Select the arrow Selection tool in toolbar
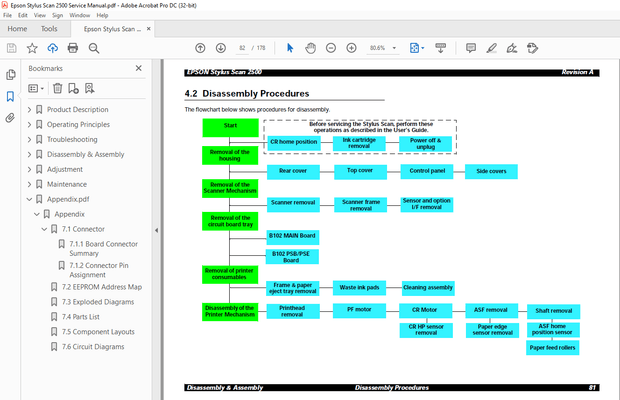The image size is (620, 400). pos(290,48)
